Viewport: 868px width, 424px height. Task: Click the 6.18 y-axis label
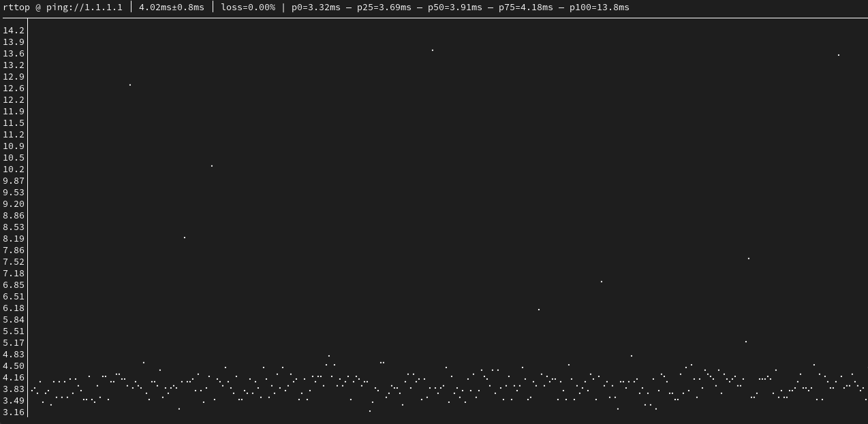pyautogui.click(x=14, y=308)
